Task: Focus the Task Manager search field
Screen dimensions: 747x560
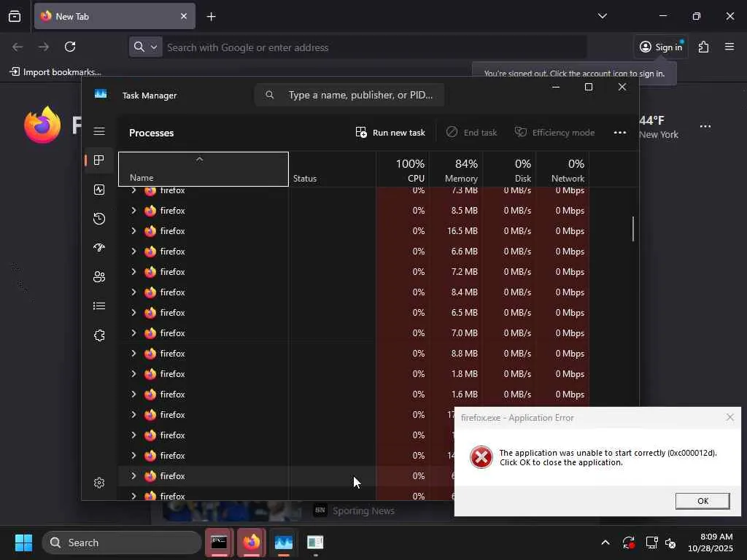Action: pyautogui.click(x=349, y=95)
